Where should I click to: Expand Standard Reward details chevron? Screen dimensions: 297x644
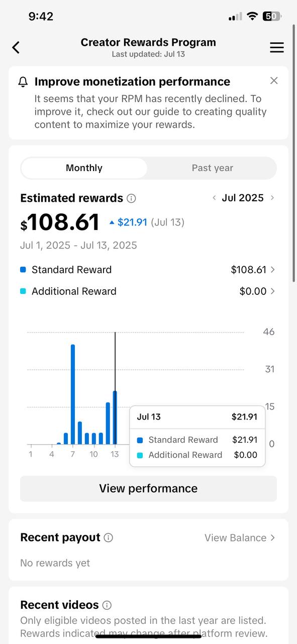tap(273, 270)
